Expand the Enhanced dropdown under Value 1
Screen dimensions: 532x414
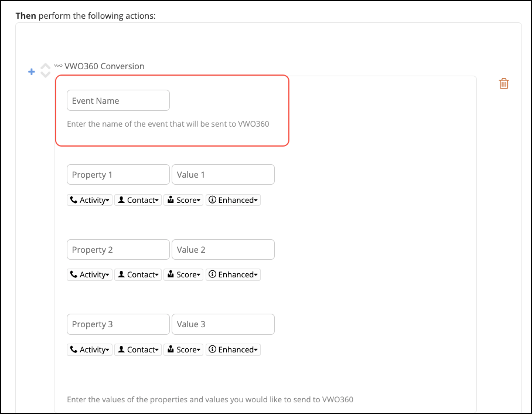click(233, 200)
